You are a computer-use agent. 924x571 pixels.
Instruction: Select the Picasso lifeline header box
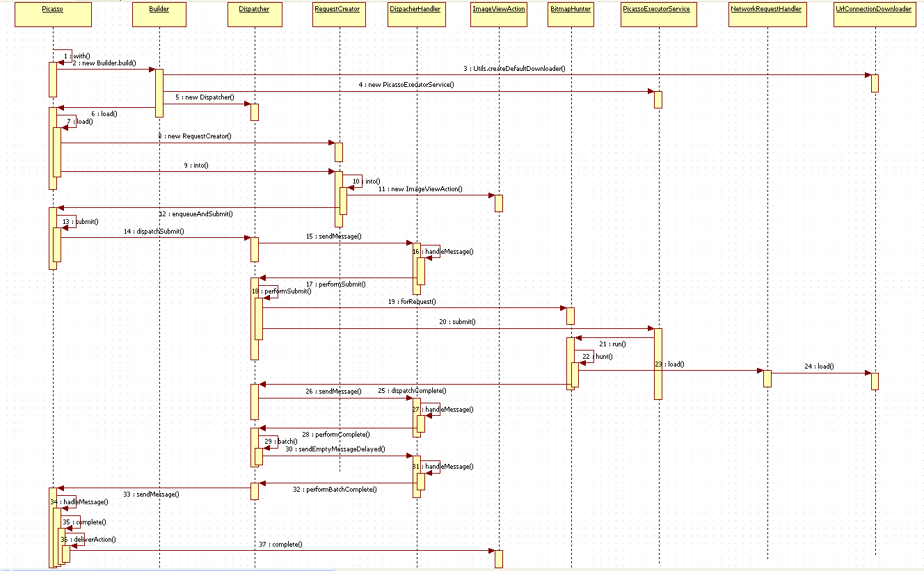pyautogui.click(x=53, y=13)
